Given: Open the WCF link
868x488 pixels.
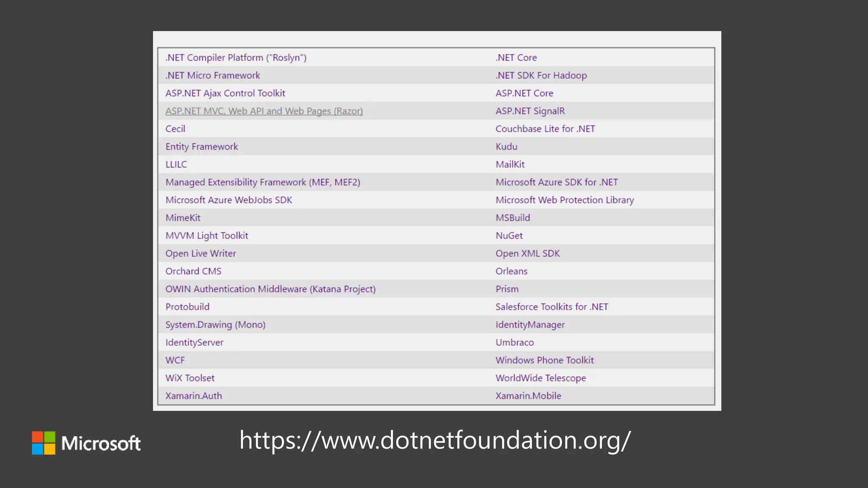Looking at the screenshot, I should pos(175,360).
